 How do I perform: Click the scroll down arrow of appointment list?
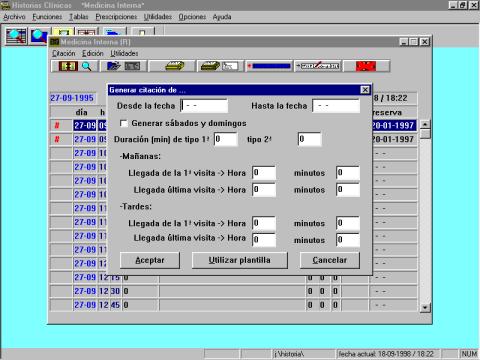(x=425, y=307)
